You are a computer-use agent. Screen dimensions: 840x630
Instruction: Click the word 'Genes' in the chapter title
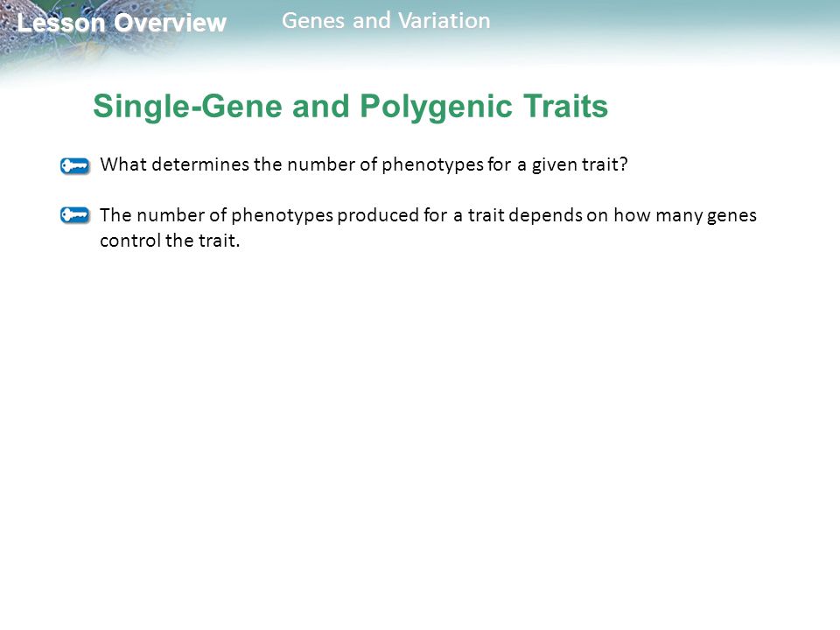pyautogui.click(x=313, y=21)
